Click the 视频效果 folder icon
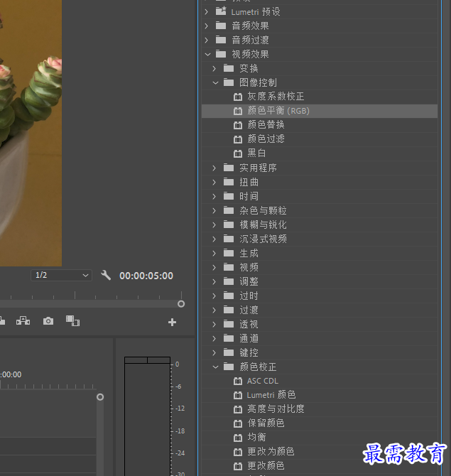451x476 pixels. tap(221, 54)
